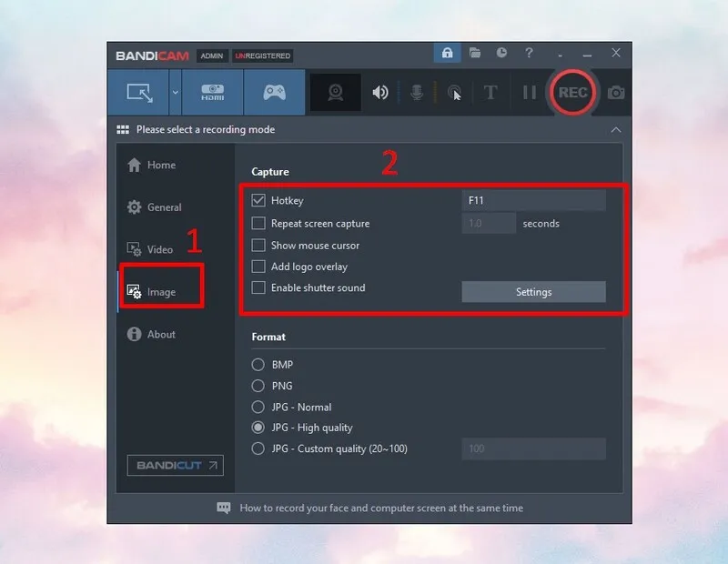This screenshot has width=728, height=564.
Task: Toggle the webcam overlay icon
Action: click(335, 92)
